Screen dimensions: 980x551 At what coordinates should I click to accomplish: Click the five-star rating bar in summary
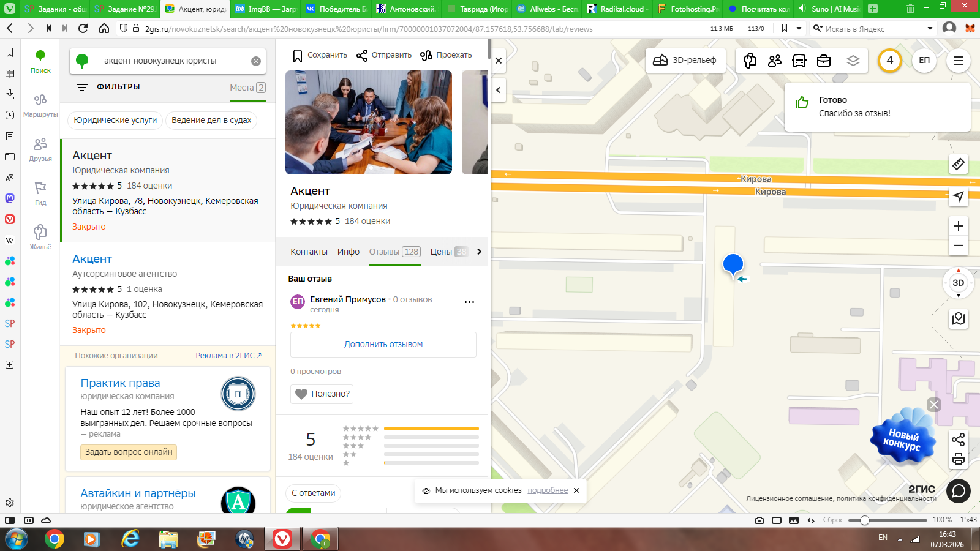click(x=431, y=429)
